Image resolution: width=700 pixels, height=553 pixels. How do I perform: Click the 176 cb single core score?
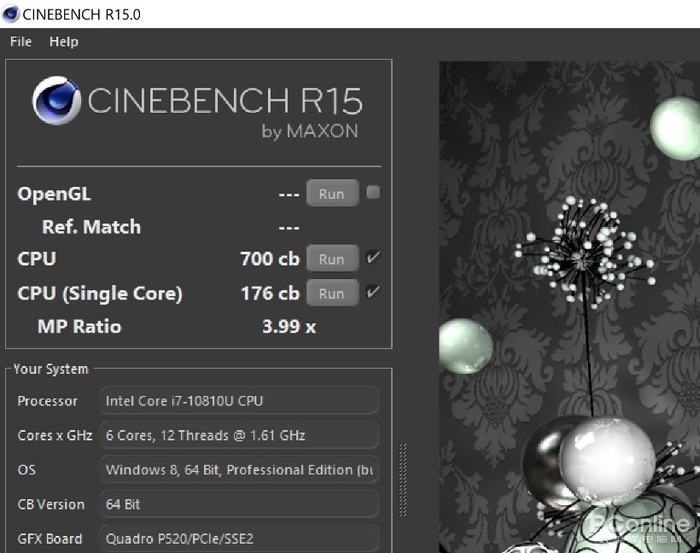[x=270, y=293]
